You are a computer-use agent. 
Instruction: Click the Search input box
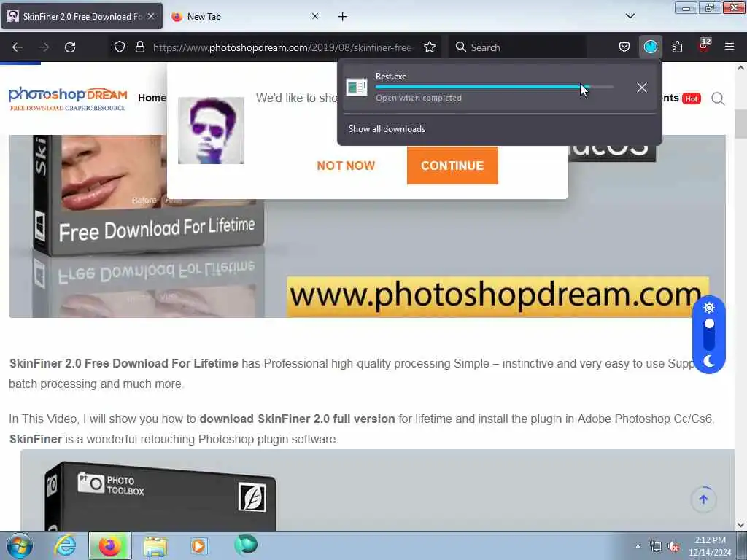tap(517, 47)
